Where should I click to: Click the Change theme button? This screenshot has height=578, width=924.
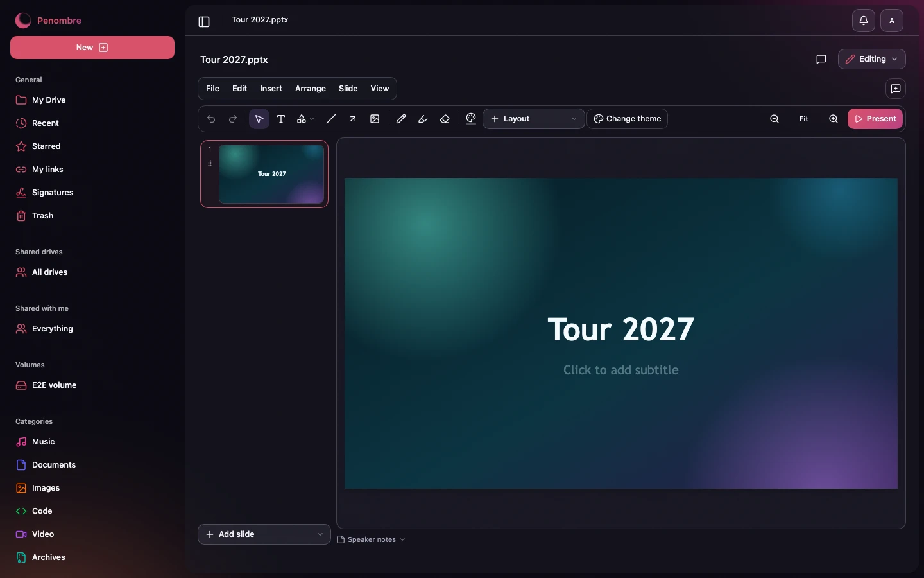coord(628,119)
